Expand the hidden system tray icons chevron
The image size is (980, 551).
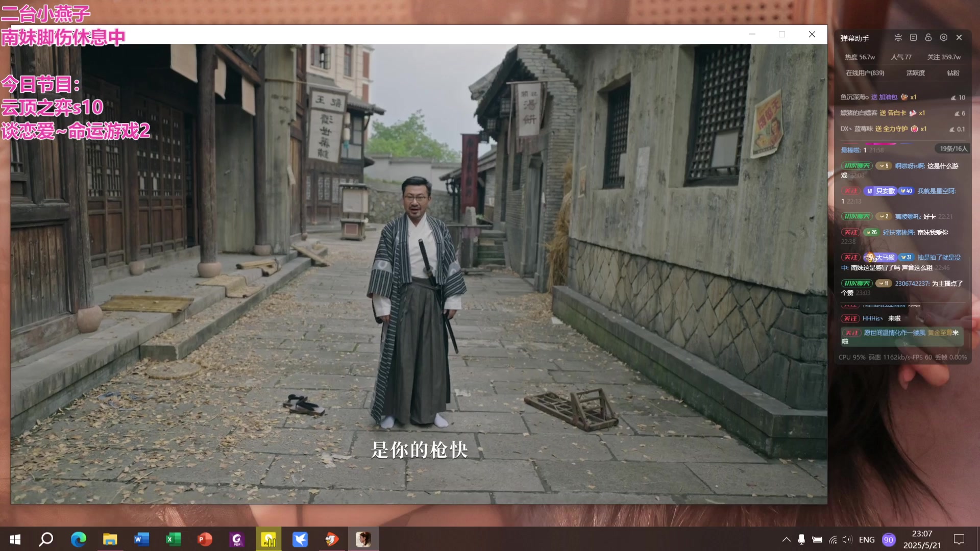point(786,539)
